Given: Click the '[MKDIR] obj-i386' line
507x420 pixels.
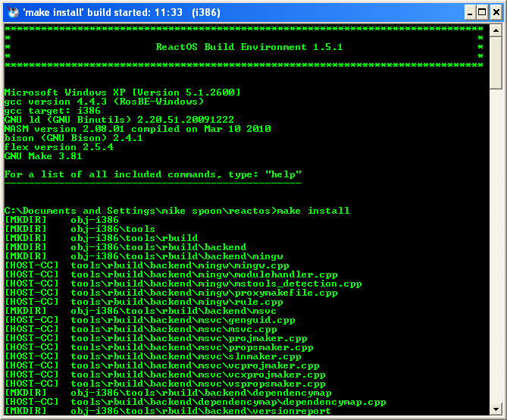Looking at the screenshot, I should pos(61,220).
